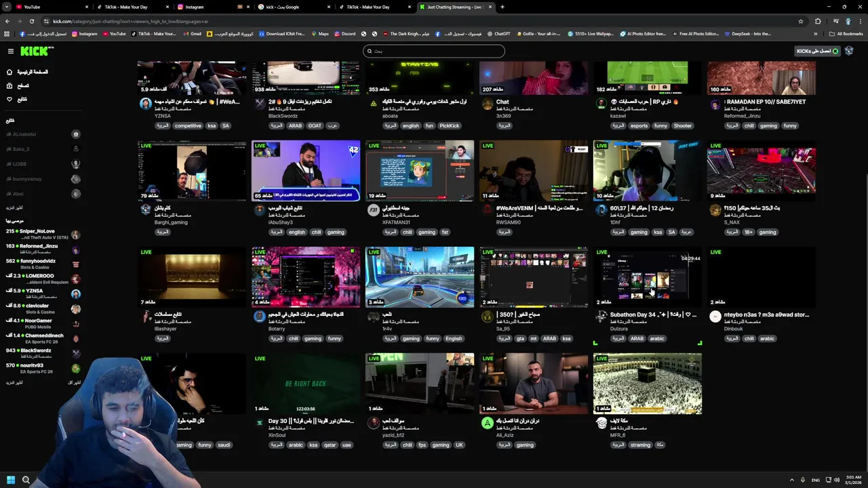This screenshot has width=868, height=488.
Task: Select the GOAT tag under BlackSwordz
Action: (x=315, y=126)
